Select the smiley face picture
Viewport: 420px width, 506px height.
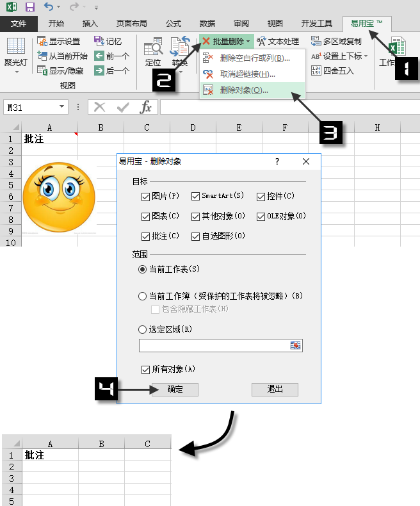pos(59,197)
